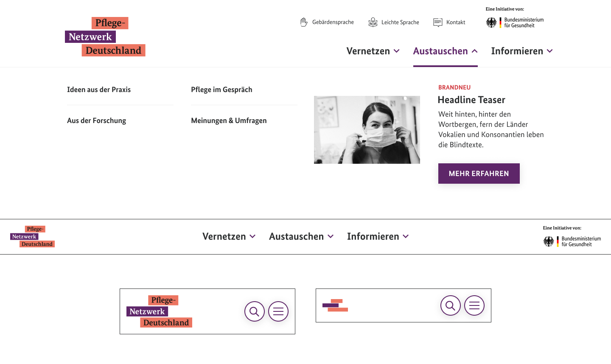Expand Vernetzen in the sticky navigation bar
611x364 pixels.
coord(229,236)
